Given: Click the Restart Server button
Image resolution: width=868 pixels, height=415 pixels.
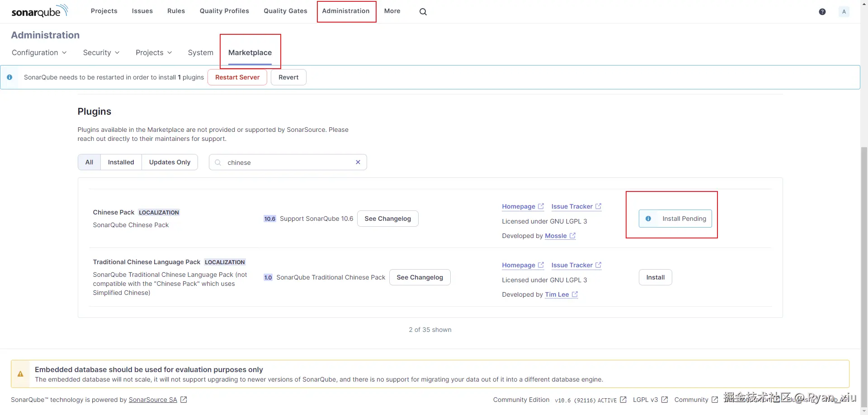Looking at the screenshot, I should (237, 77).
